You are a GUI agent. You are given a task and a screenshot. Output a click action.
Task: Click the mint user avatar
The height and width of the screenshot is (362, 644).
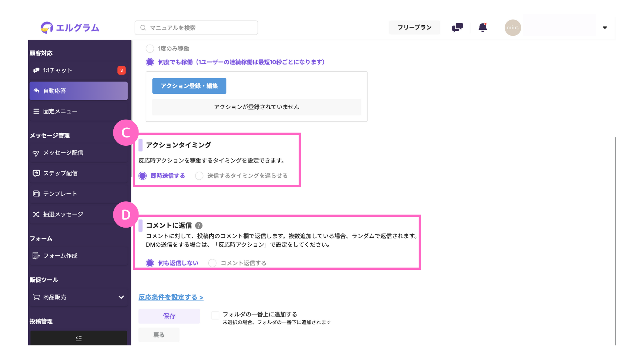point(513,27)
